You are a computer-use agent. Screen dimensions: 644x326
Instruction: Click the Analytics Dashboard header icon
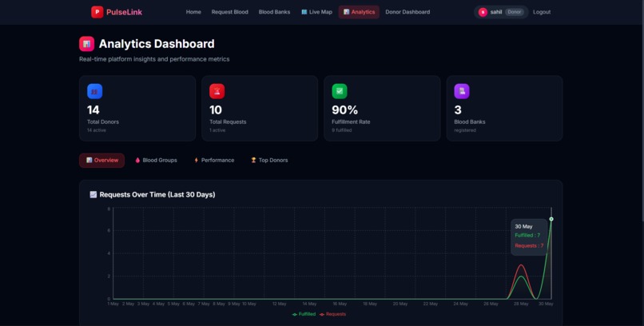[x=86, y=44]
